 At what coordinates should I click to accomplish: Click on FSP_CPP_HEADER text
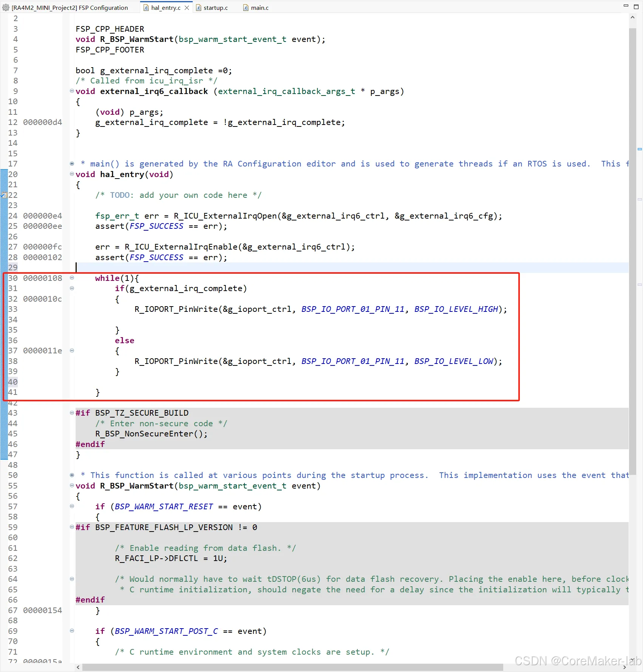point(110,29)
